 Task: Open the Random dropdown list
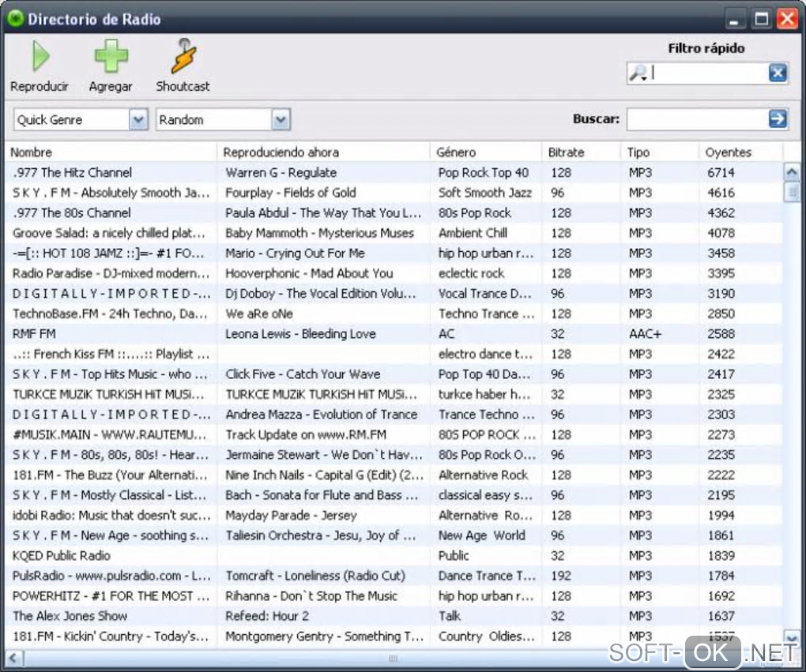click(x=281, y=120)
